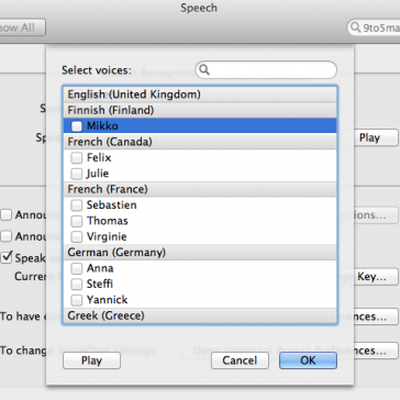
Task: Toggle the Thomas voice checkbox
Action: [76, 221]
